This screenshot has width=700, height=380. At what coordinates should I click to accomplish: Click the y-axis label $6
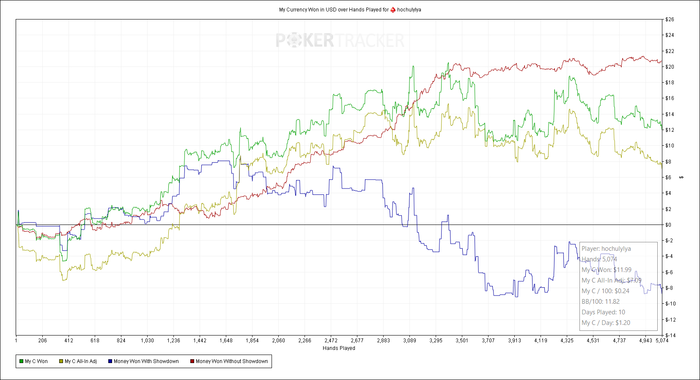(x=669, y=177)
